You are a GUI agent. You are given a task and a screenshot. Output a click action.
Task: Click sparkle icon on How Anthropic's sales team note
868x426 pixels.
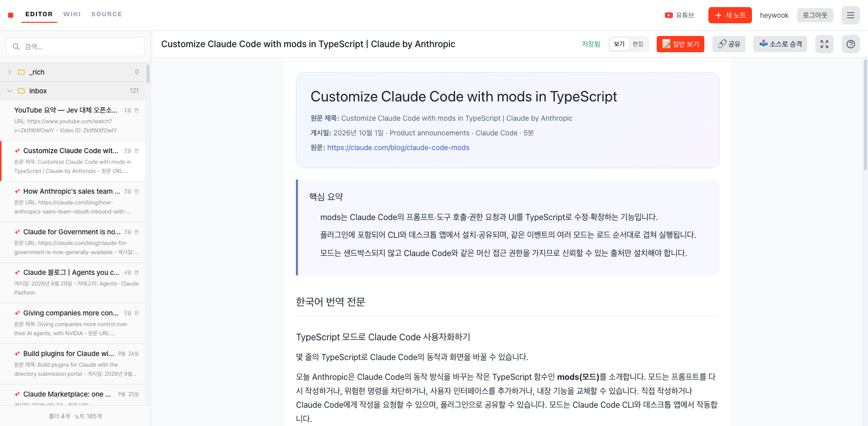(17, 191)
